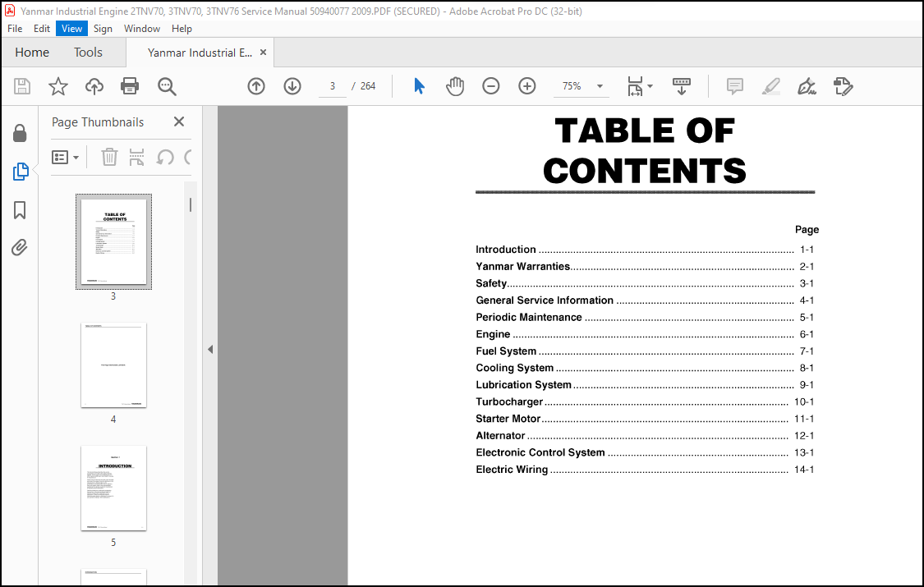Open the Window menu
This screenshot has height=587, width=924.
142,28
